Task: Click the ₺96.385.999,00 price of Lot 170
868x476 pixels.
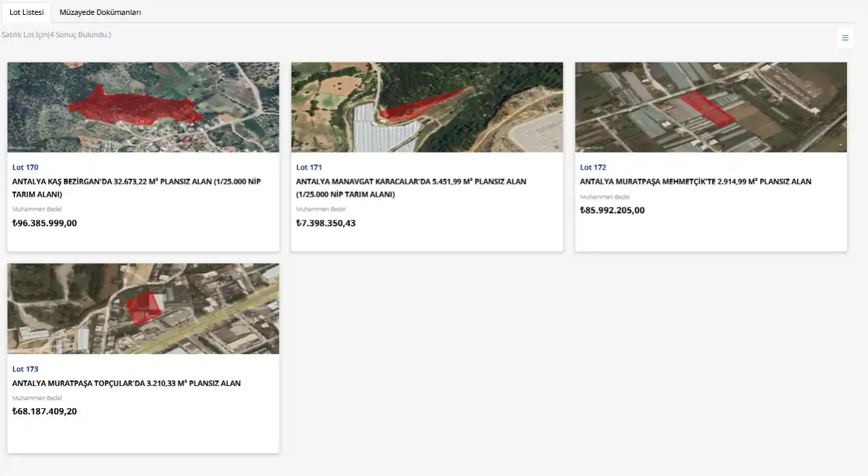Action: coord(44,222)
